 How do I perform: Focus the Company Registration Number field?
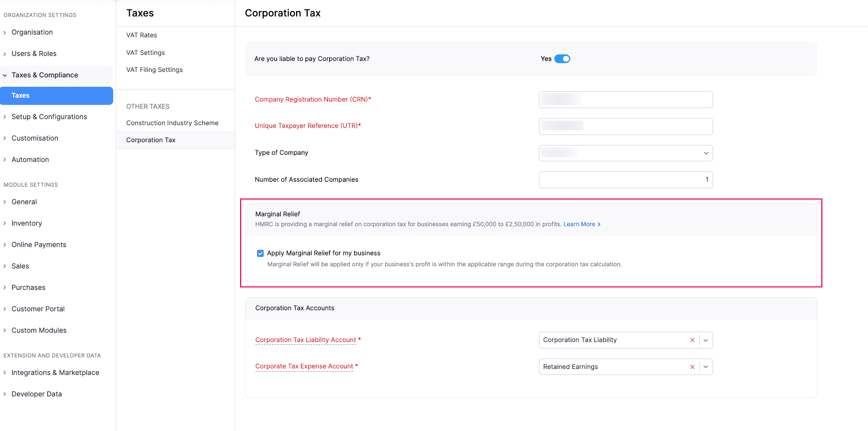[626, 99]
